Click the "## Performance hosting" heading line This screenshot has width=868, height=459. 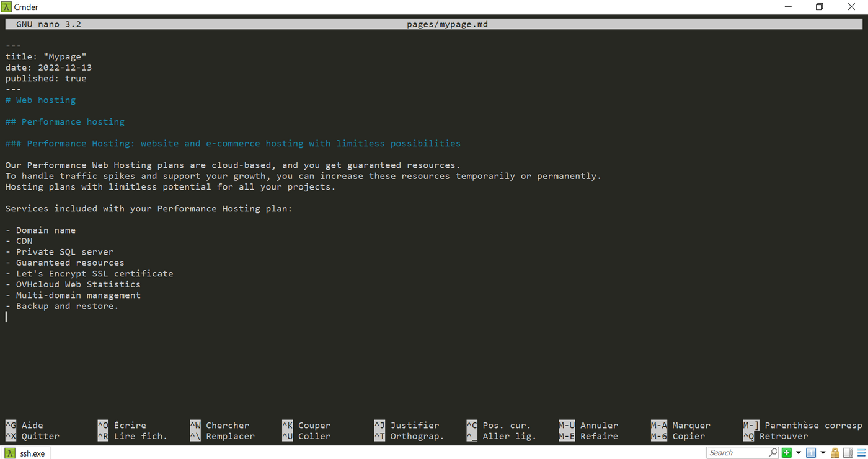tap(65, 122)
